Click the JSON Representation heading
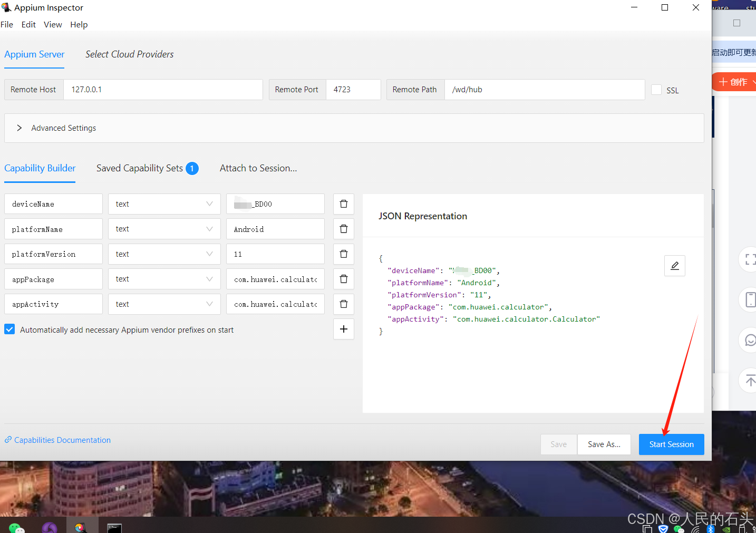This screenshot has height=533, width=756. (x=423, y=216)
